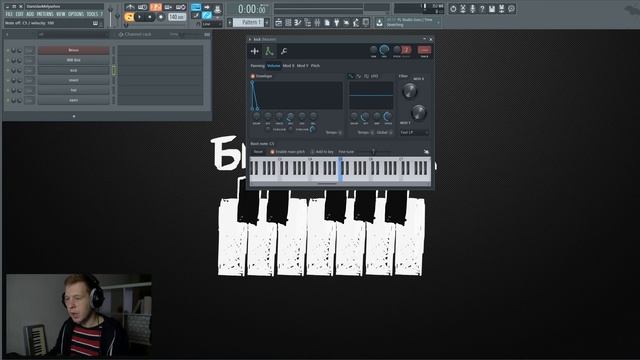Click the render/export audio icon

coord(502,9)
